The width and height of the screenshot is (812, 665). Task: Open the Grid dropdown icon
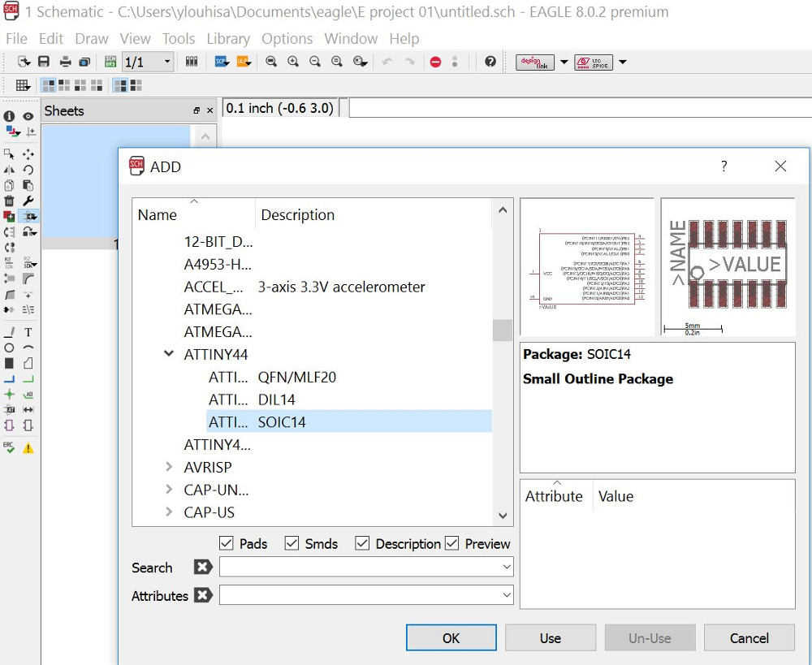pos(23,85)
